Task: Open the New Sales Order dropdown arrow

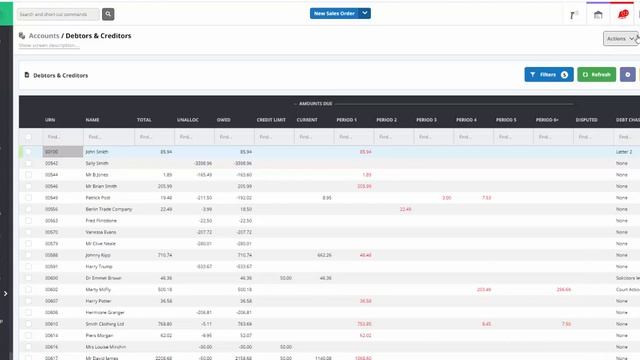Action: click(365, 13)
